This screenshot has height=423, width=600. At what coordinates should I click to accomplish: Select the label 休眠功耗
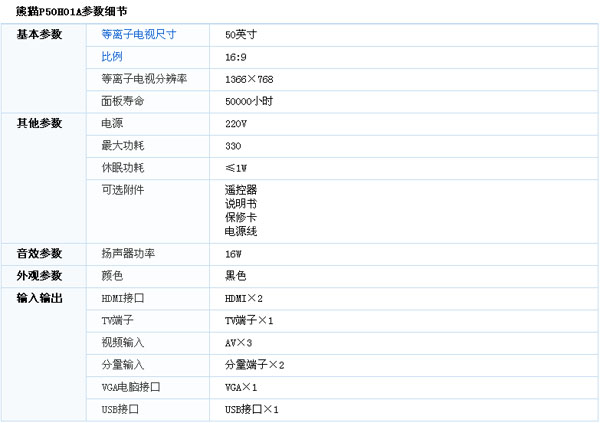pyautogui.click(x=122, y=168)
